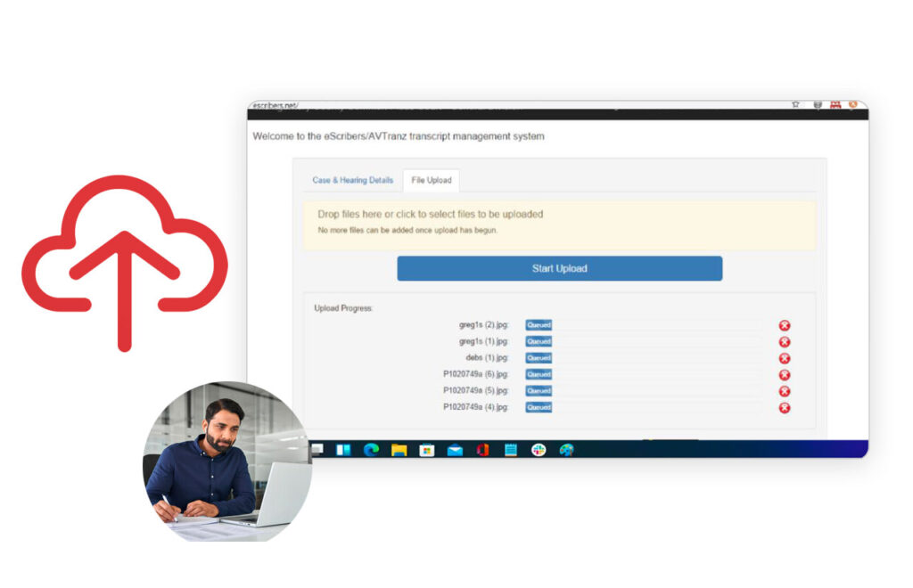Remove P1020749a (6).jpg using red X
Screen dimensions: 913x588
coord(785,375)
